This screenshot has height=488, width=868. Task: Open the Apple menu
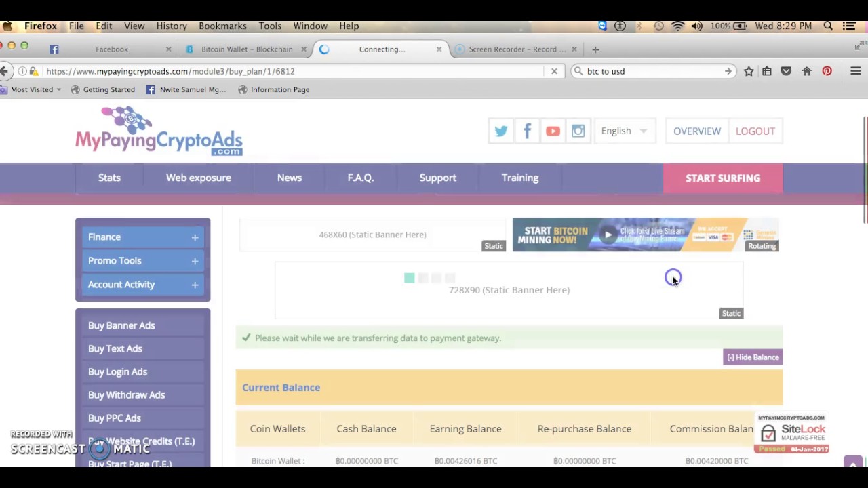point(7,26)
